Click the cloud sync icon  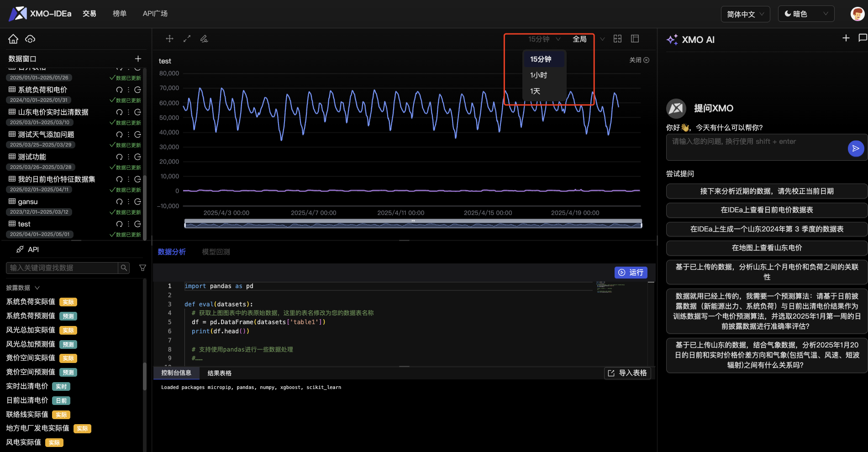(30, 39)
